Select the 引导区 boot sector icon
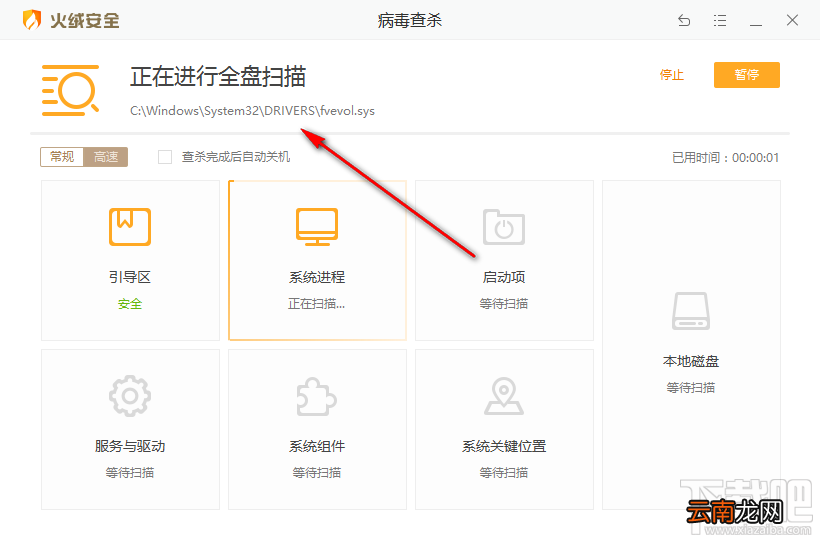 coord(130,226)
